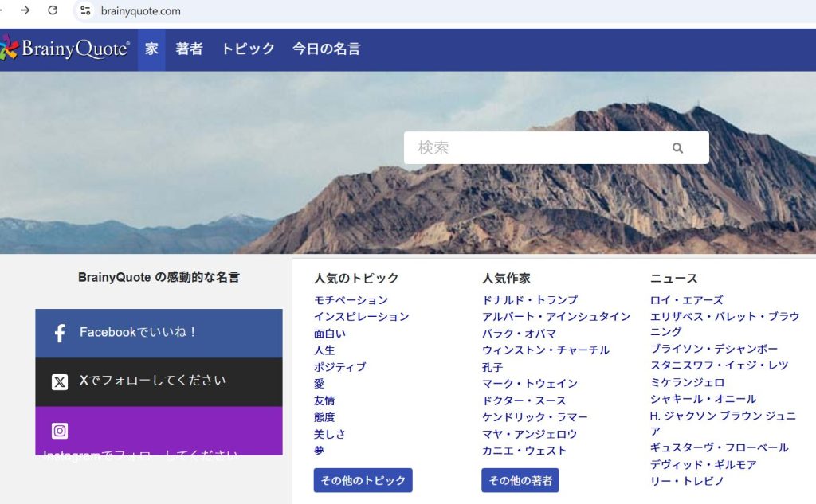Screen dimensions: 816x504
Task: Open the 家 (Home) nav tab
Action: point(151,49)
